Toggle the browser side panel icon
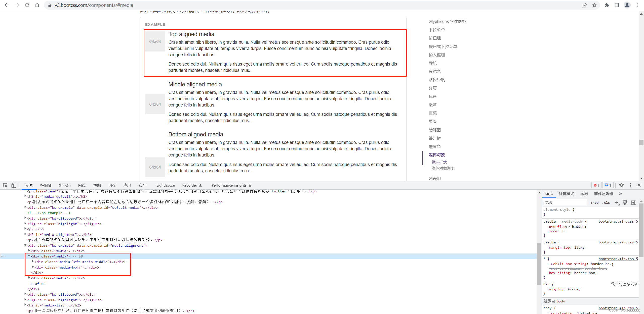Viewport: 644px width, 314px height. click(617, 5)
